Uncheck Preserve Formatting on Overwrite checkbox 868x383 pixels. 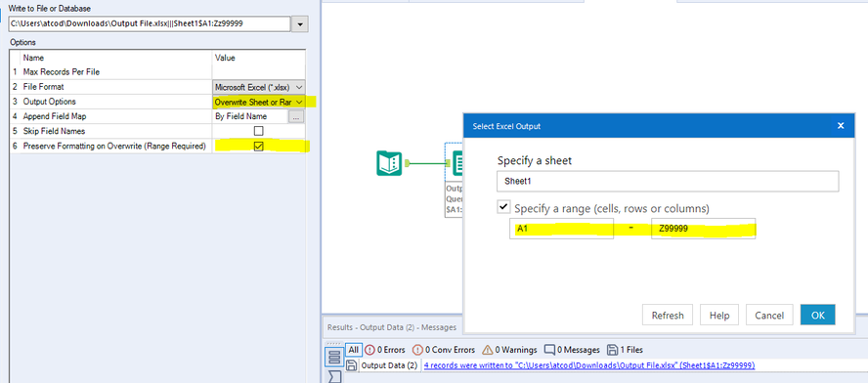tap(258, 147)
